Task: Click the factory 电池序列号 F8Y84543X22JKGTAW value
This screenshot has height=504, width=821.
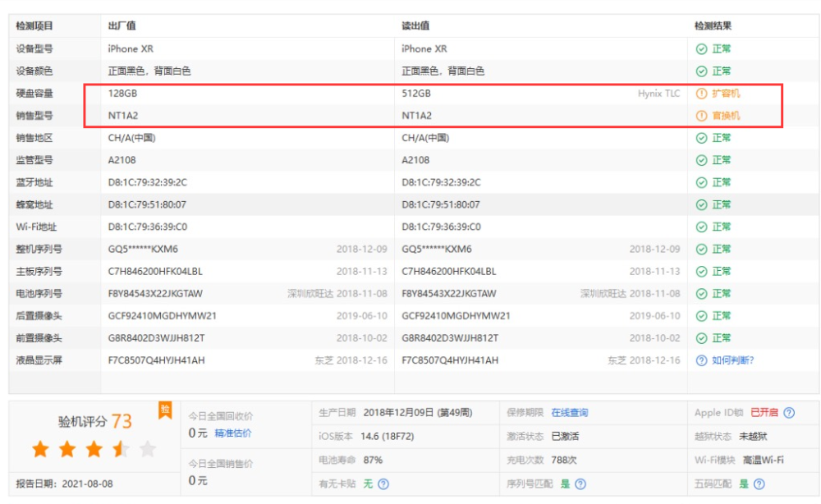Action: pos(155,294)
